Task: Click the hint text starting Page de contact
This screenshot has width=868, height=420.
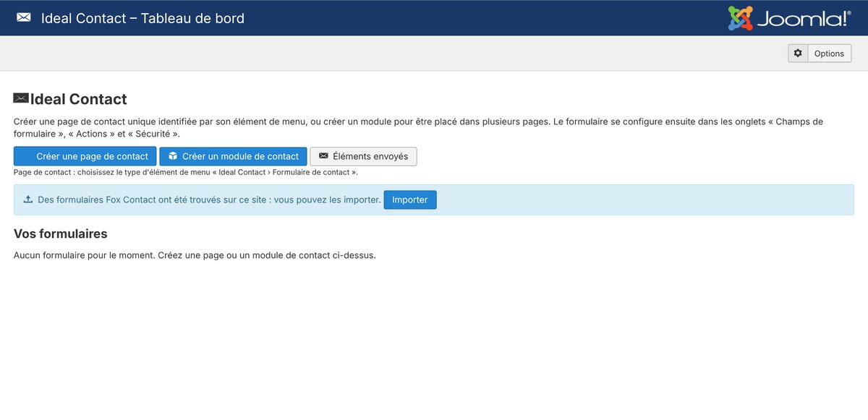Action: point(186,173)
